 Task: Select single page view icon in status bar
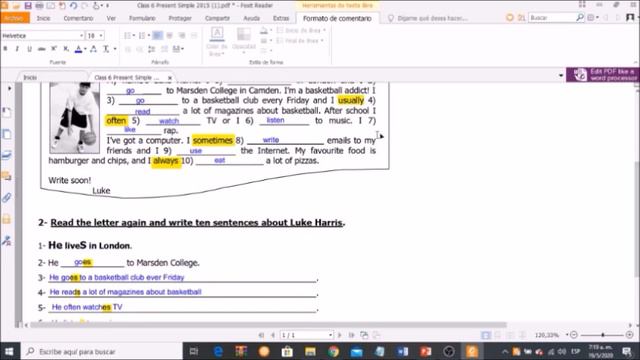[x=486, y=335]
